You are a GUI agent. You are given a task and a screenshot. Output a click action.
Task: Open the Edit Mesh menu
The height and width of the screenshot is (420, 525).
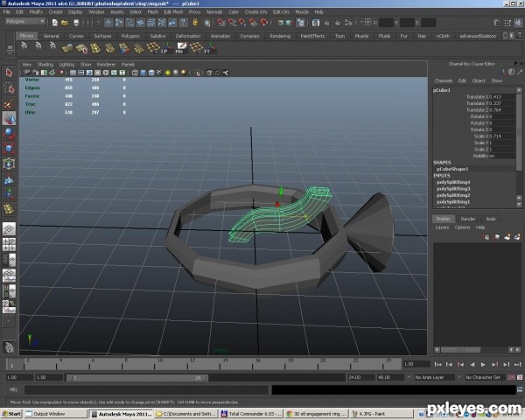pos(173,12)
